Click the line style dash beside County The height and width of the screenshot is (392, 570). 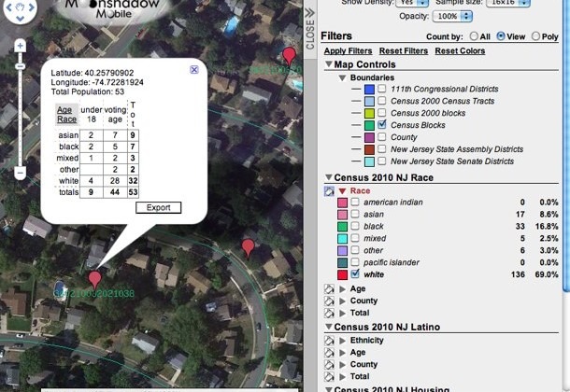(356, 137)
